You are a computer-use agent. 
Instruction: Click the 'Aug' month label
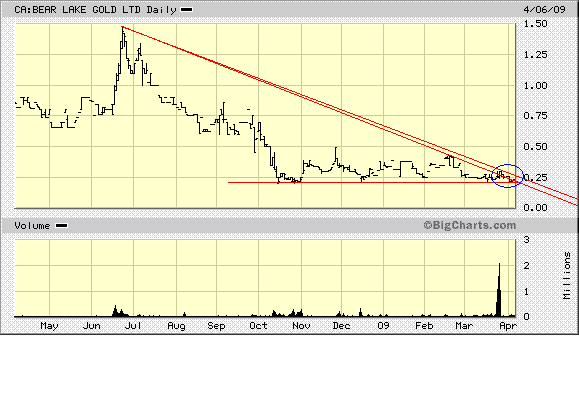[176, 326]
